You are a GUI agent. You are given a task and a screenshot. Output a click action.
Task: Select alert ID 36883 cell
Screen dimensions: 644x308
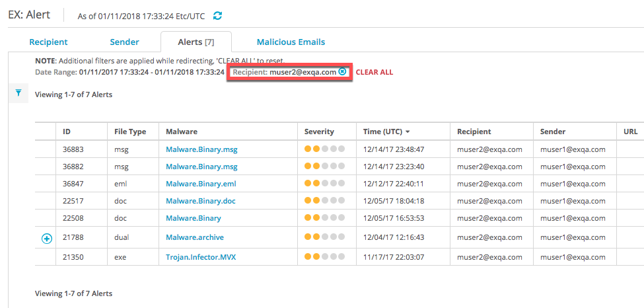click(x=73, y=149)
